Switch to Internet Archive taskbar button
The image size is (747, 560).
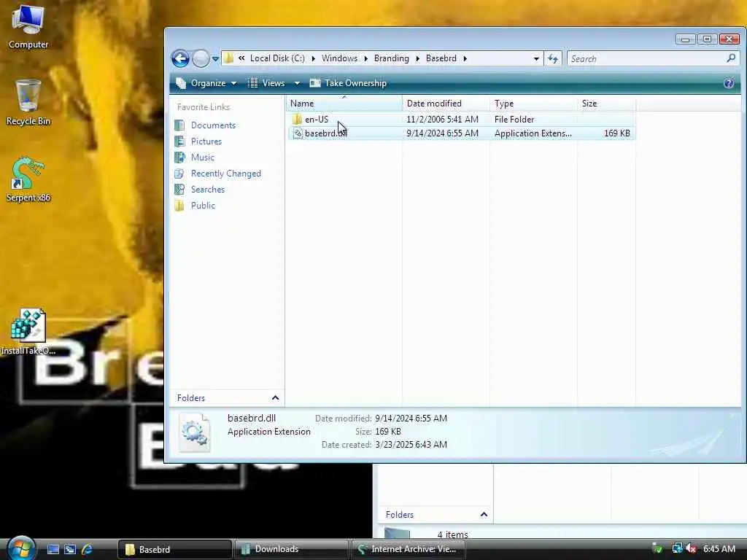click(408, 549)
